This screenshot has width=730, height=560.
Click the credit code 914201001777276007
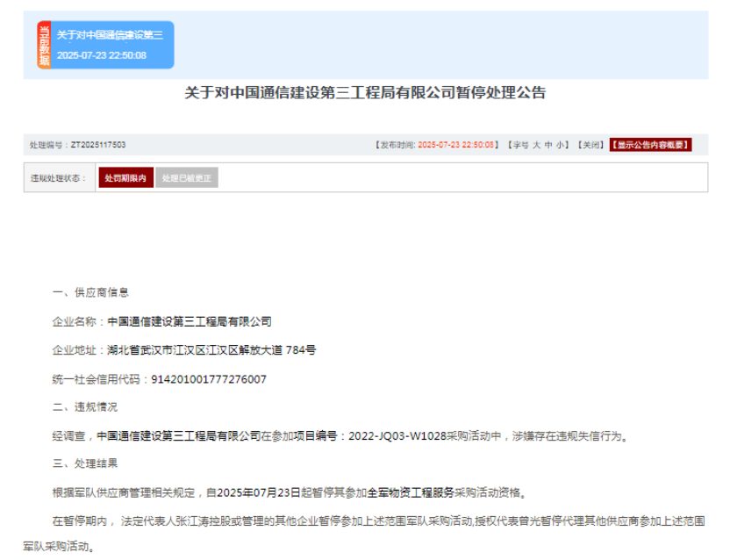pyautogui.click(x=209, y=379)
